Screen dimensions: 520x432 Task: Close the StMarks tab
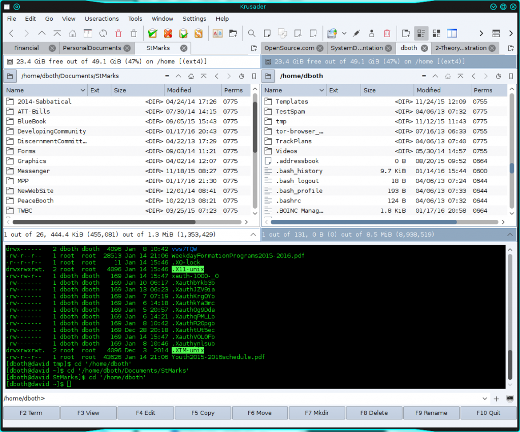coord(184,48)
